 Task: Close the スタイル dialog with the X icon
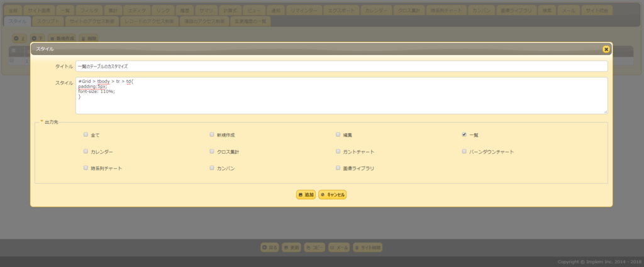(606, 49)
